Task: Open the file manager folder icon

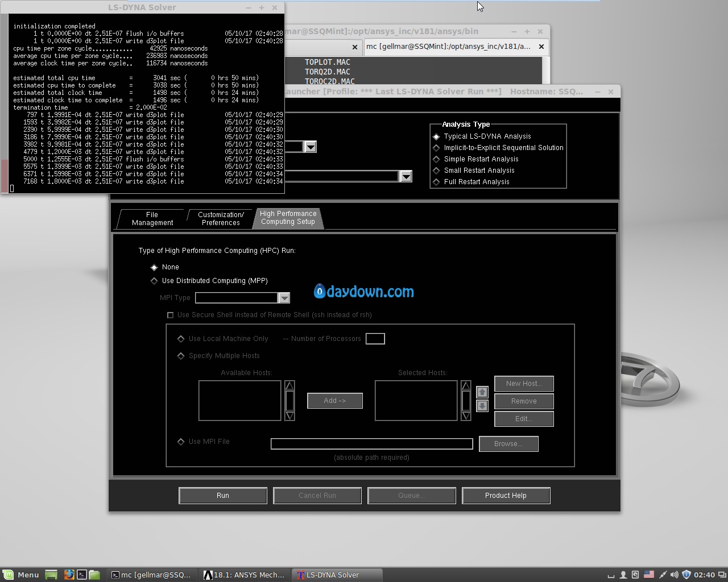Action: coord(94,575)
